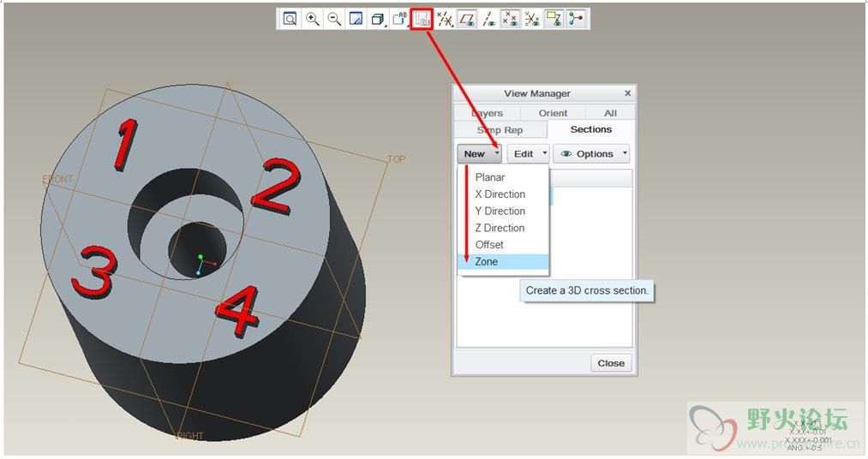868x459 pixels.
Task: Open the display style cube icon
Action: tap(378, 19)
